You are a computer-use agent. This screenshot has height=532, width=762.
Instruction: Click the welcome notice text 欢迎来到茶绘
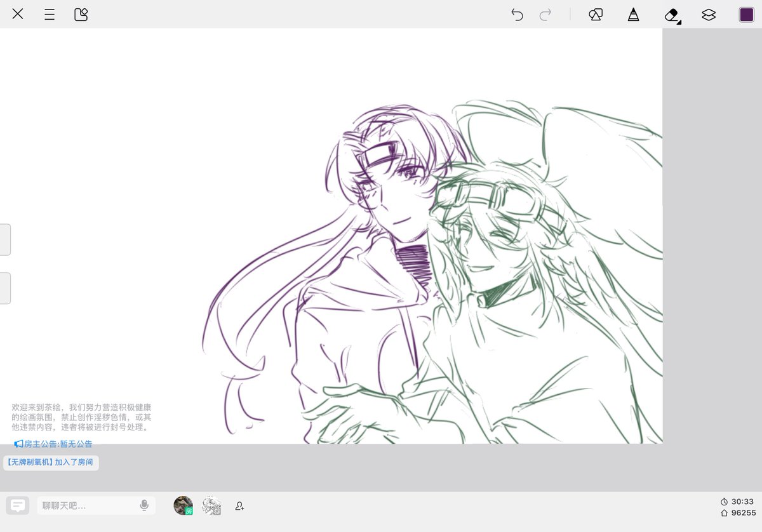[x=81, y=417]
